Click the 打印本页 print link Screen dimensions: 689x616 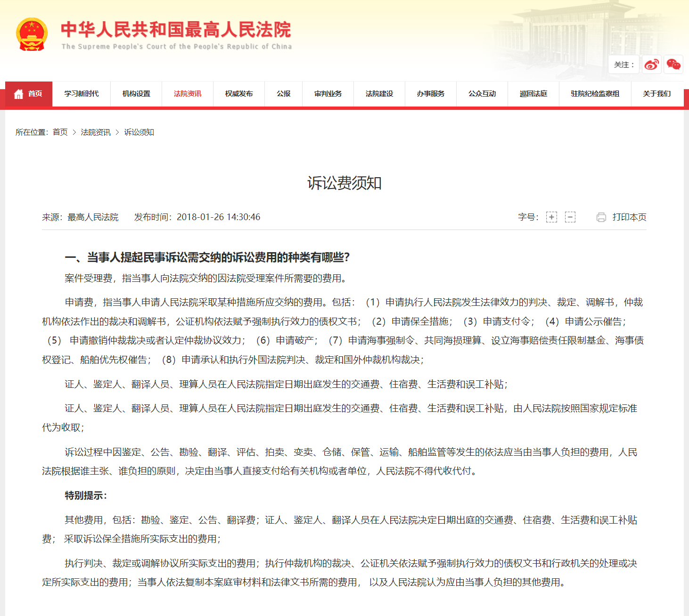click(x=629, y=217)
